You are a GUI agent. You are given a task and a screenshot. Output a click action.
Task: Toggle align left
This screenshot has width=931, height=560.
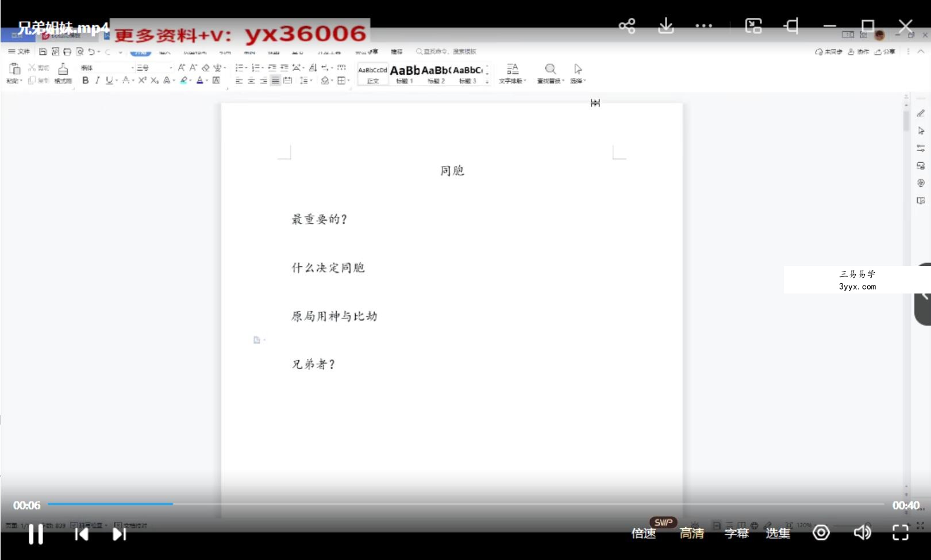[x=239, y=80]
